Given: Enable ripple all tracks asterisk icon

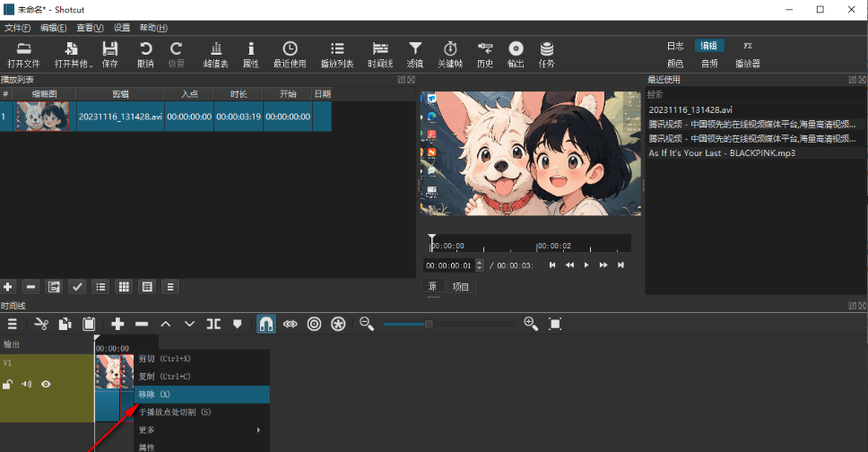Looking at the screenshot, I should click(x=338, y=324).
